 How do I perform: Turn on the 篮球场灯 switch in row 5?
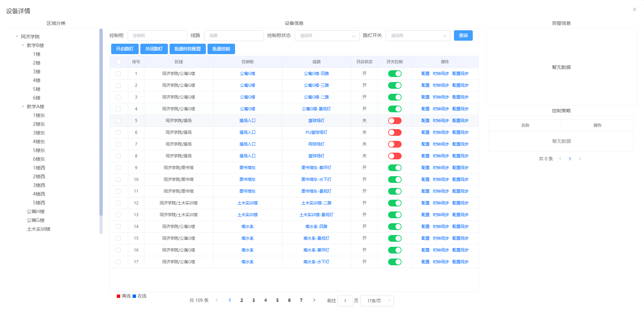pos(394,120)
